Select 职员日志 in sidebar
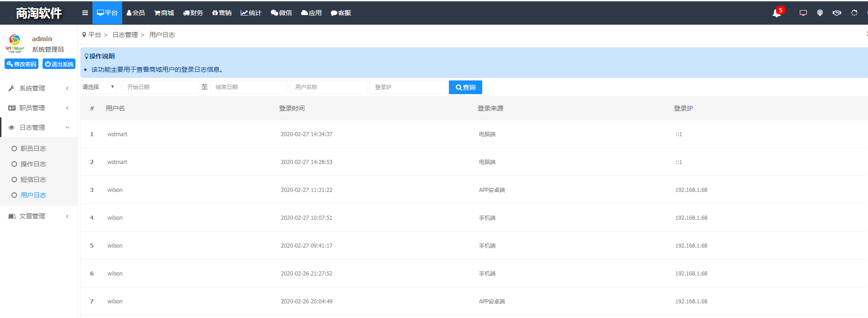Screen dimensions: 868x318 (33, 148)
